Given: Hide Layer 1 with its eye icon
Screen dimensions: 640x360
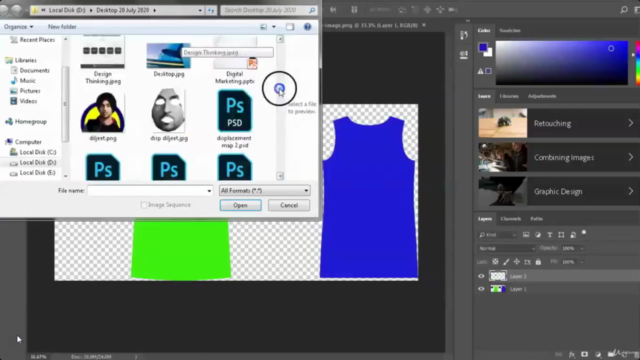Looking at the screenshot, I should (x=481, y=289).
